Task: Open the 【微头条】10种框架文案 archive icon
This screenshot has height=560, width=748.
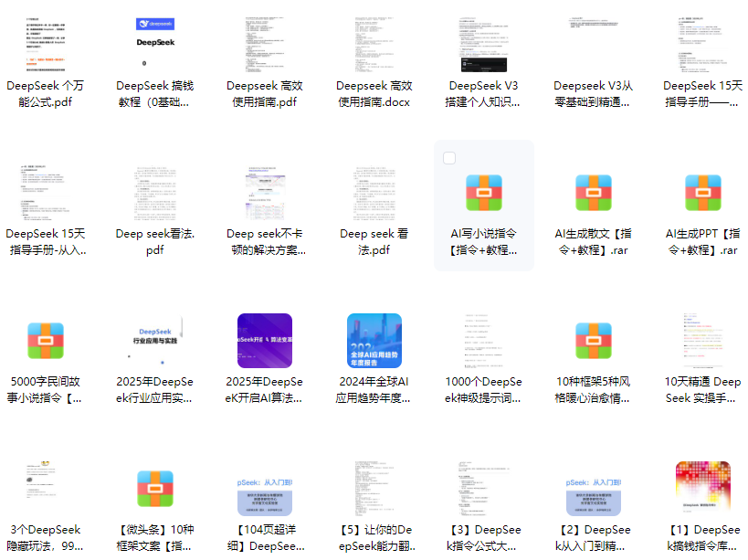Action: (x=155, y=489)
